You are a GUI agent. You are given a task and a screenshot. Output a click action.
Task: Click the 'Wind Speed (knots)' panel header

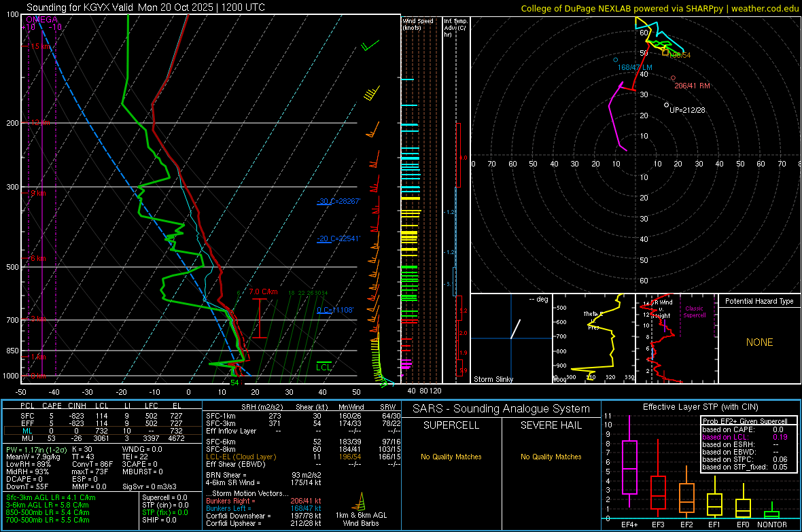(x=418, y=24)
